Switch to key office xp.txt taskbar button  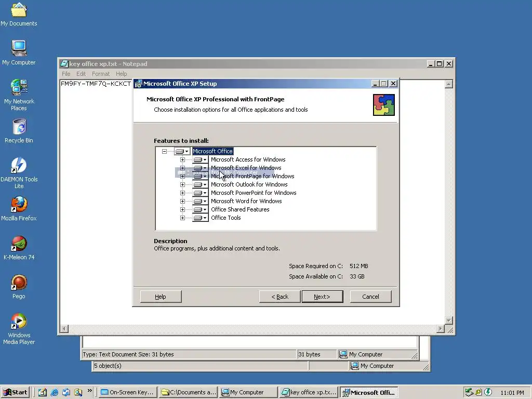(309, 392)
